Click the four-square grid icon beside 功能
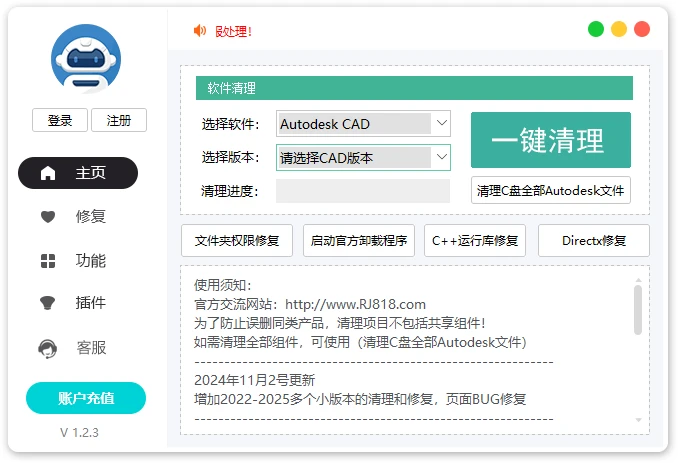678x463 pixels. click(48, 261)
